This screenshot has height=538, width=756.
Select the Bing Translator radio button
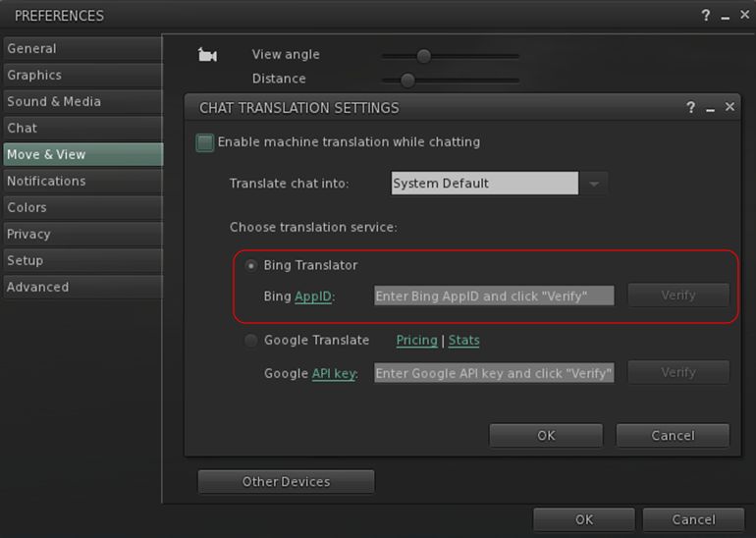click(251, 266)
